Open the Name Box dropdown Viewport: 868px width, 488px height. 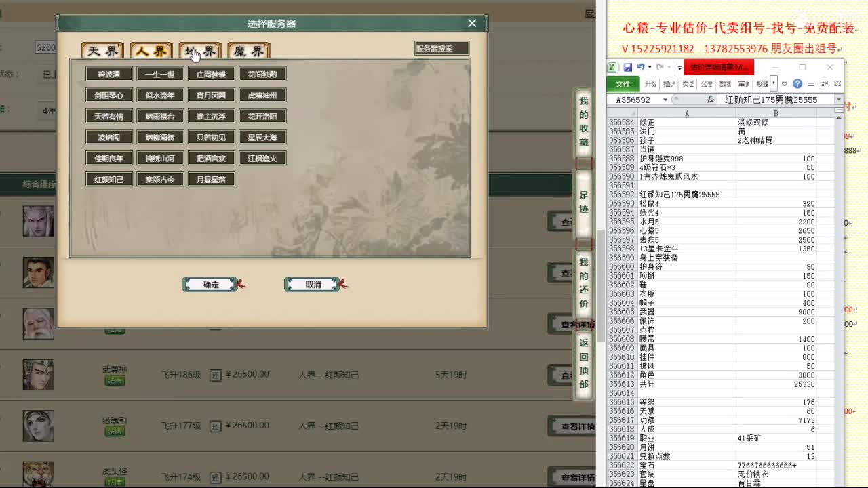[665, 100]
